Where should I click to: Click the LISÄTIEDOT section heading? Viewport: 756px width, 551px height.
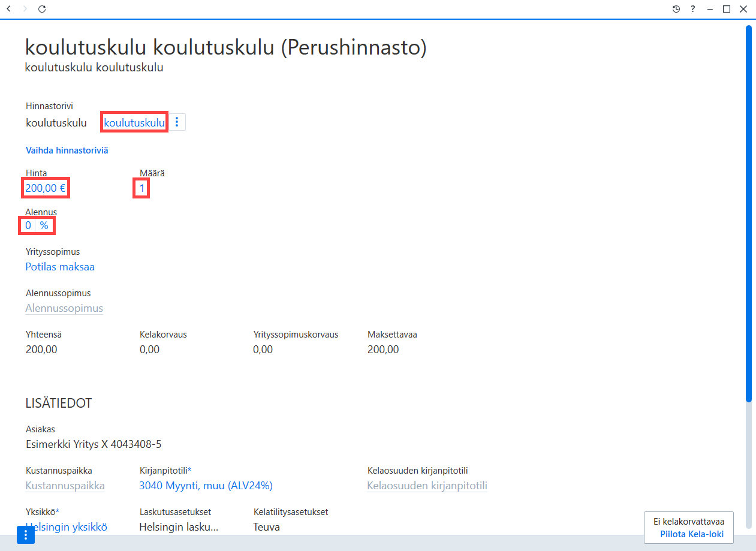click(x=59, y=403)
